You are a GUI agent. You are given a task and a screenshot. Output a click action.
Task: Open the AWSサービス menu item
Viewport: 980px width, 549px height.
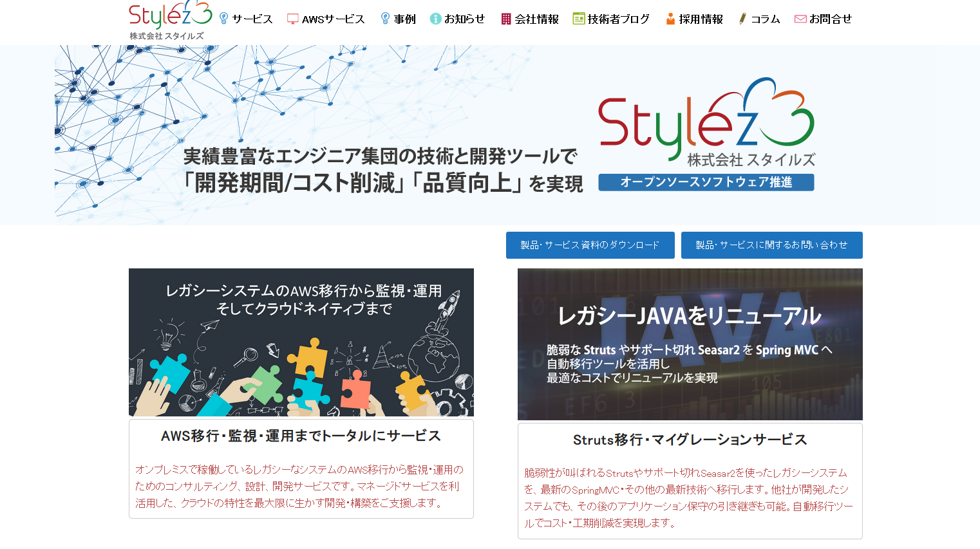(334, 19)
